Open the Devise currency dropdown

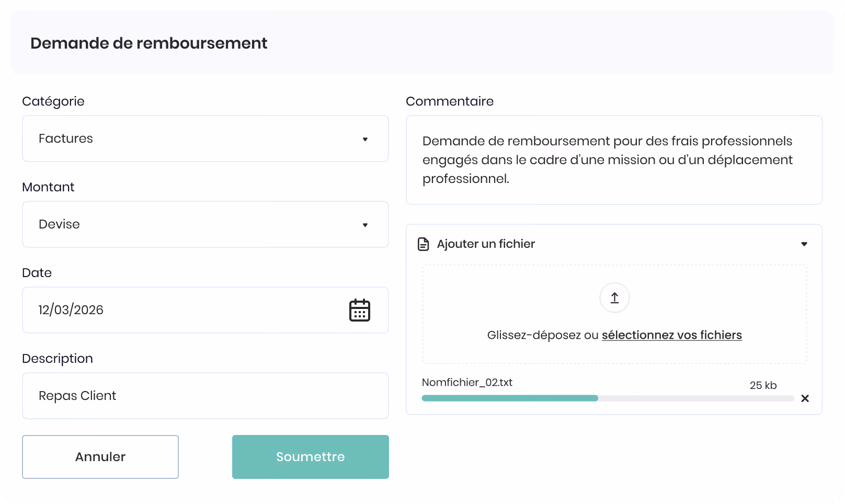(205, 224)
